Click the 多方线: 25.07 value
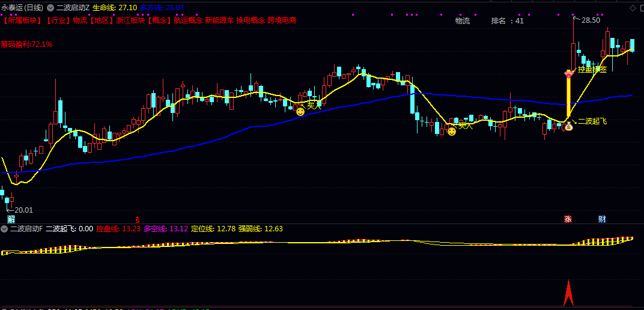The width and height of the screenshot is (644, 310). pyautogui.click(x=162, y=8)
